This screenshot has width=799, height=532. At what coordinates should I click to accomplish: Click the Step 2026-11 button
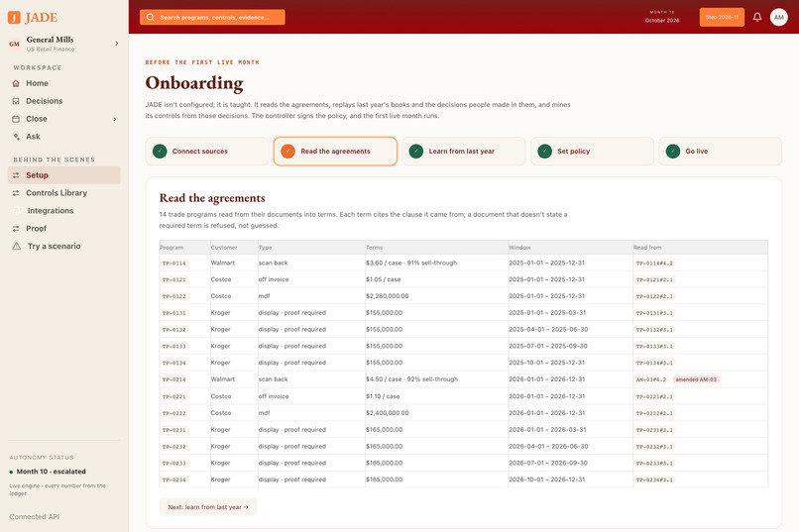722,17
